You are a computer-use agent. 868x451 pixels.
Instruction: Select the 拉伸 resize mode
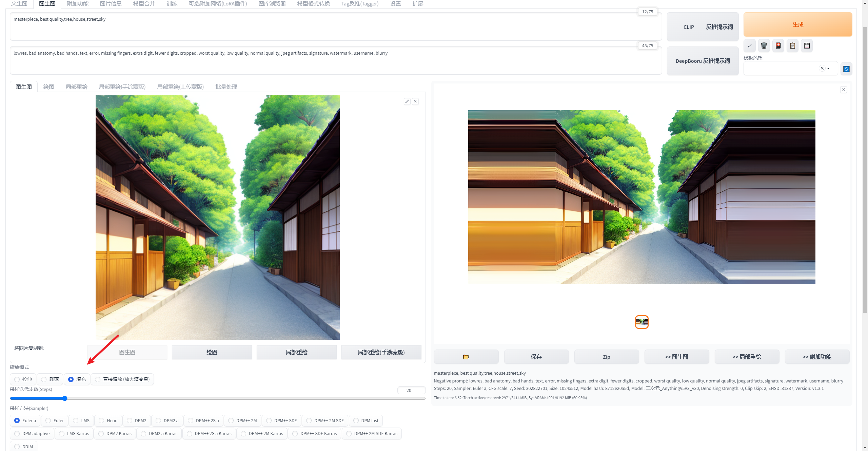[17, 379]
